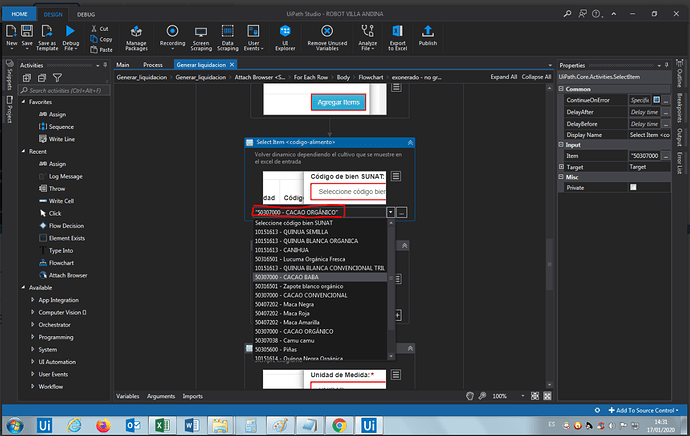Collapse the Common properties section
This screenshot has height=436, width=690.
click(x=561, y=89)
